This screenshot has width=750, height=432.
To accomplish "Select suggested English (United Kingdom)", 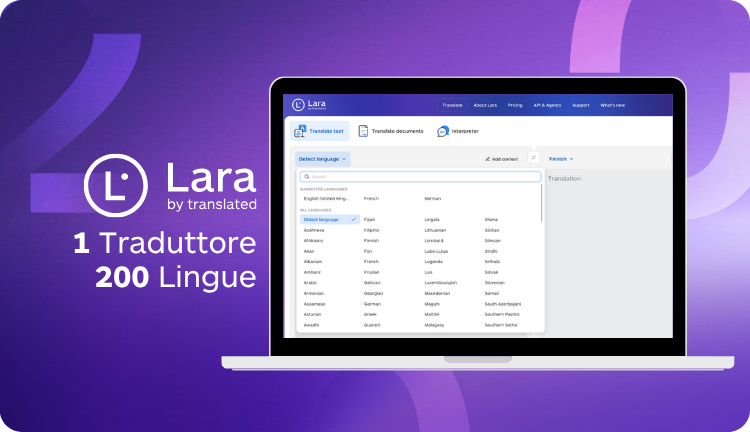I will click(326, 199).
